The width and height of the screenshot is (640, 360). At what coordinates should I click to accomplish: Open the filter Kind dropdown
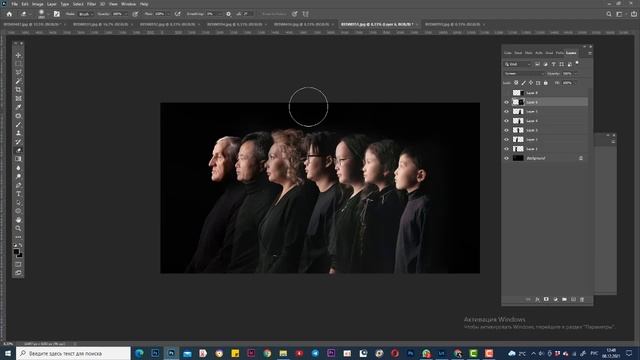pos(518,64)
